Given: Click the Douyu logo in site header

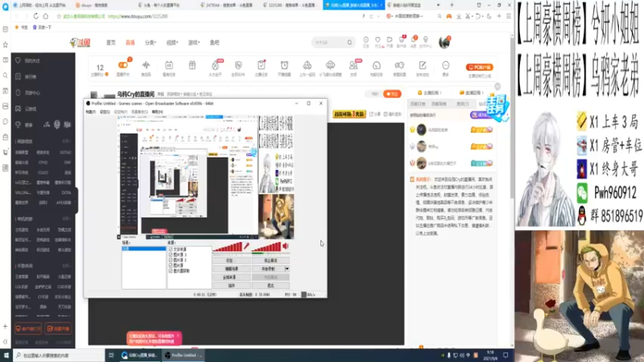Looking at the screenshot, I should point(80,43).
